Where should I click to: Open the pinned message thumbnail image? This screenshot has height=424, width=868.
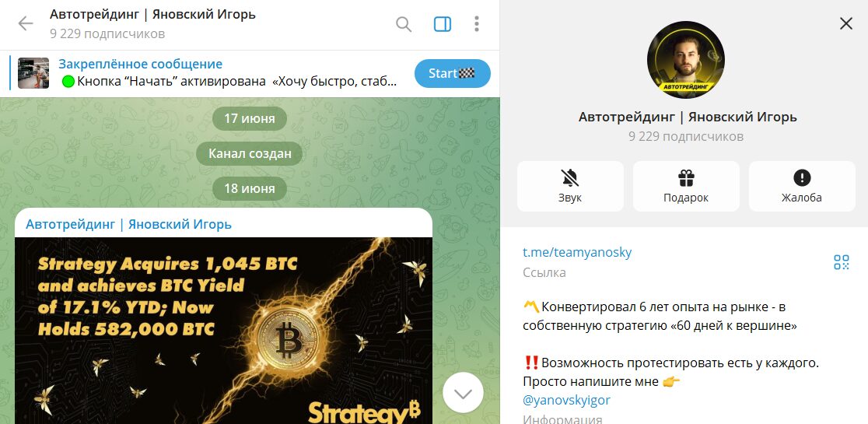pyautogui.click(x=33, y=73)
